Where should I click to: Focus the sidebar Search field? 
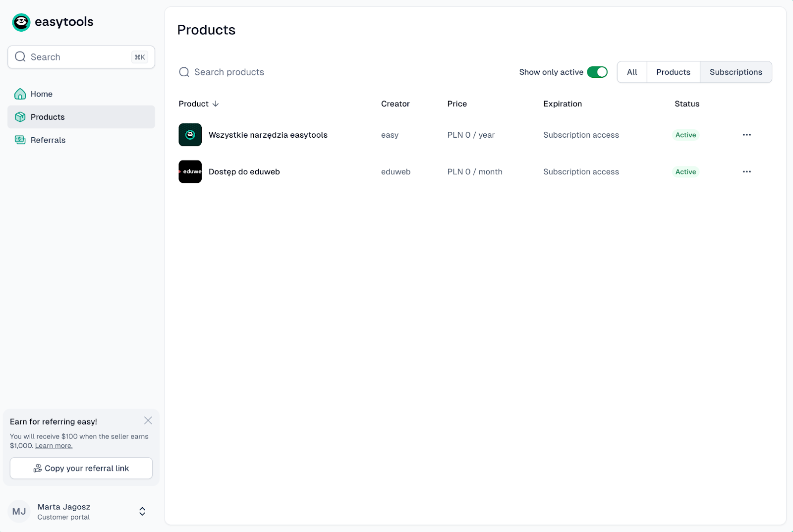pyautogui.click(x=81, y=57)
